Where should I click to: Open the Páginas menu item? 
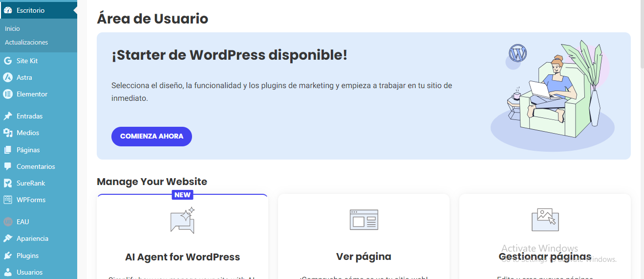click(39, 150)
